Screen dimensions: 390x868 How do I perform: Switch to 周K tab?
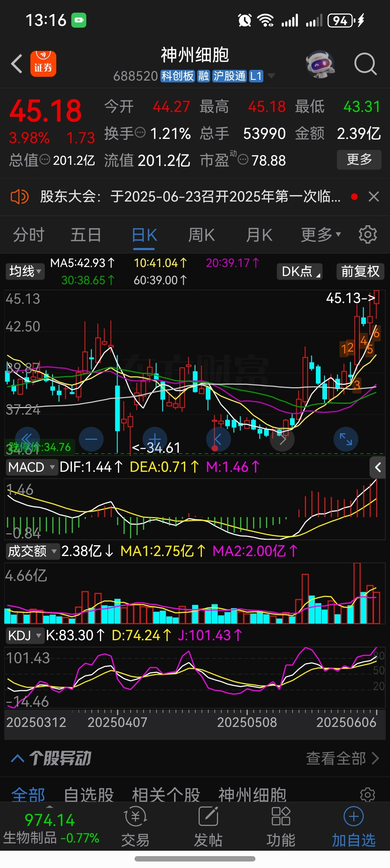201,235
